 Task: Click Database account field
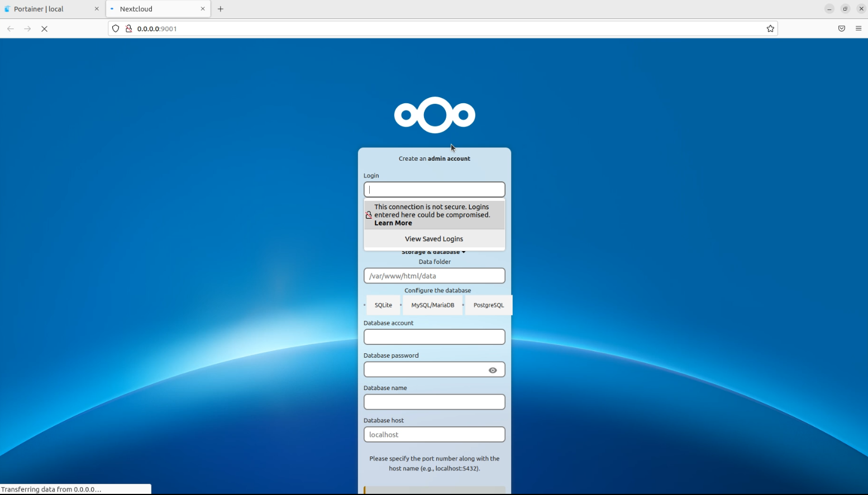(x=435, y=337)
